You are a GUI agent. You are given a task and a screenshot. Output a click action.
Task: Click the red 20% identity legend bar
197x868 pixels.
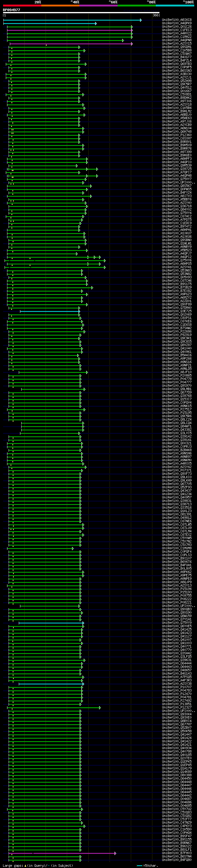(x=22, y=6)
